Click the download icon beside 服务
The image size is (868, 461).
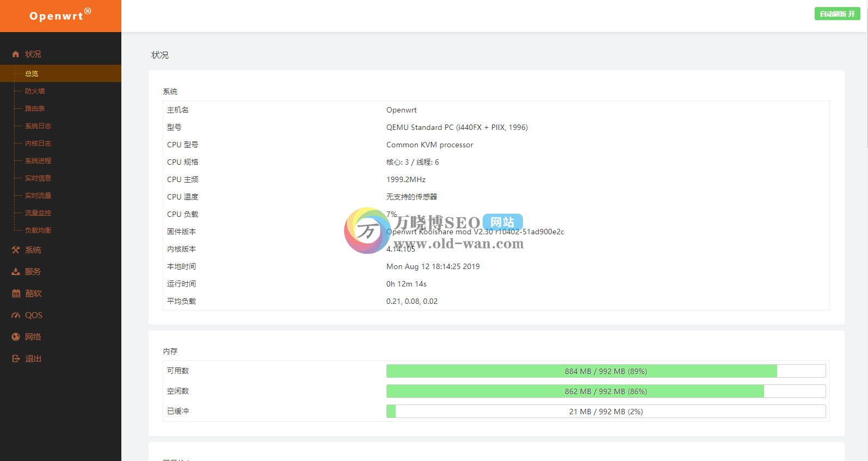pyautogui.click(x=16, y=272)
